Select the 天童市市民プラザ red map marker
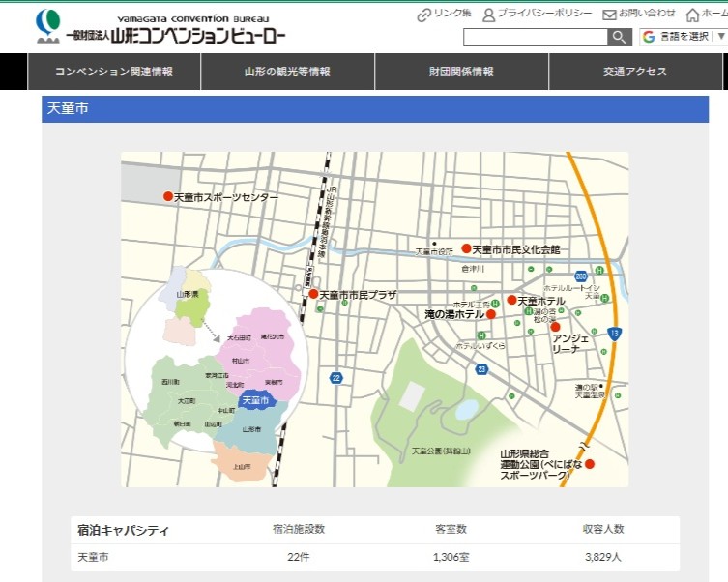 (x=313, y=293)
